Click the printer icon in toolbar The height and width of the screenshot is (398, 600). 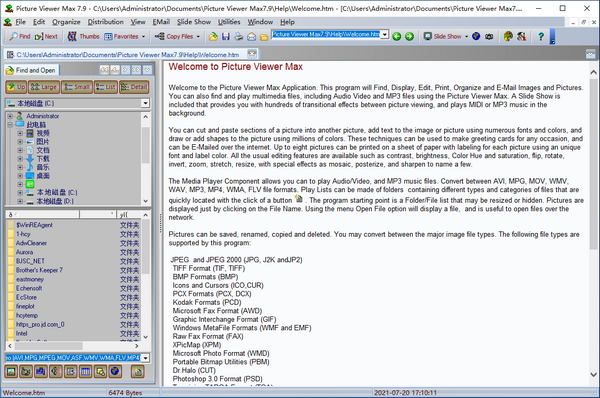(x=239, y=37)
